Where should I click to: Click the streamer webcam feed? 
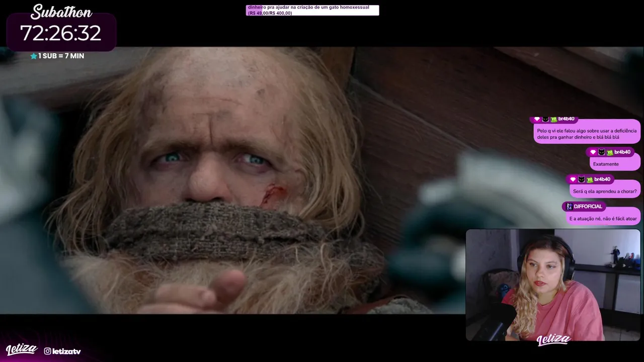tap(553, 285)
